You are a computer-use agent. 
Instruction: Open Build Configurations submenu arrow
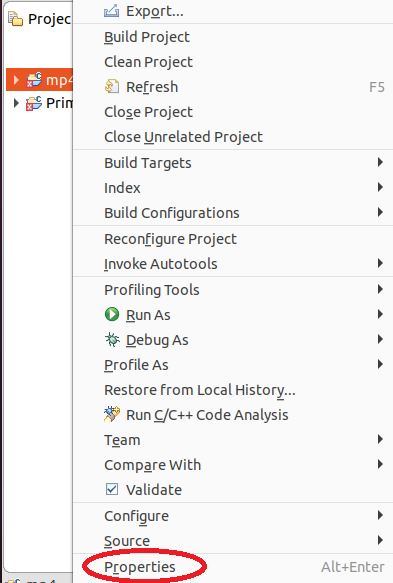tap(380, 212)
